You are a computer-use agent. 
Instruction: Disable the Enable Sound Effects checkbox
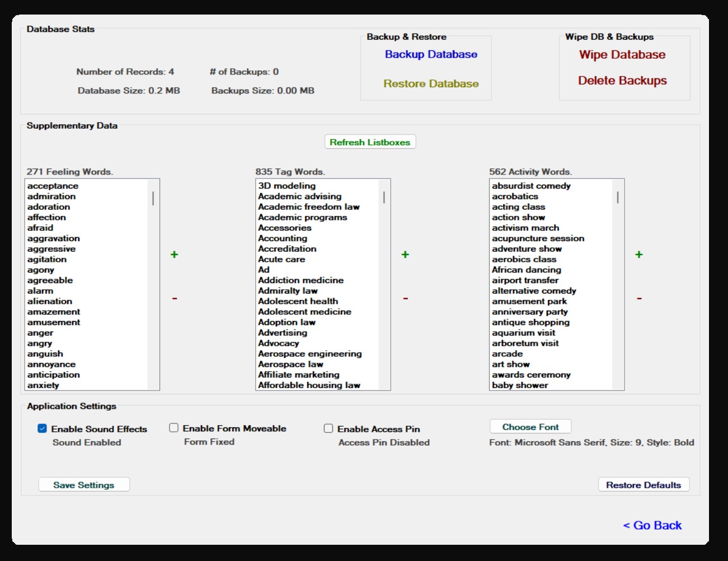click(x=42, y=428)
